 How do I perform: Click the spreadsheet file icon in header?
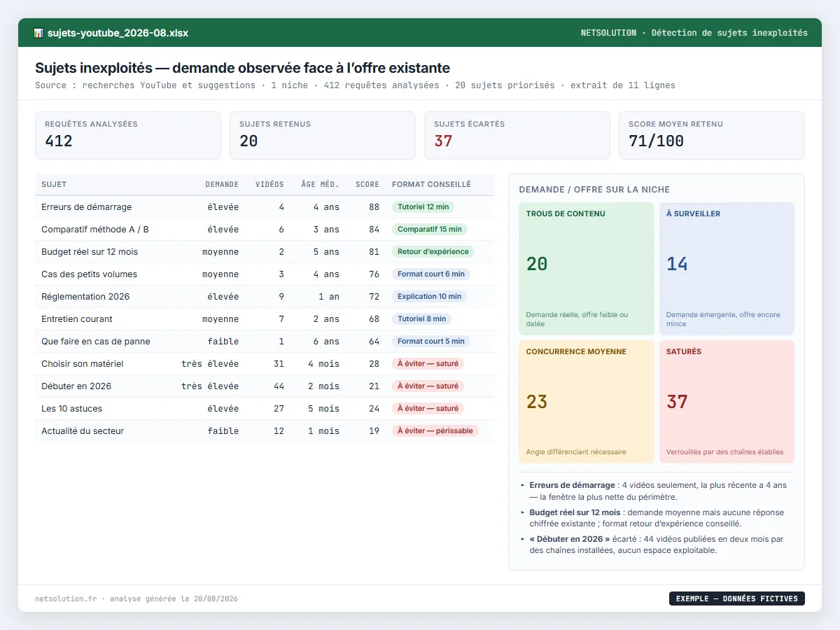tap(38, 33)
